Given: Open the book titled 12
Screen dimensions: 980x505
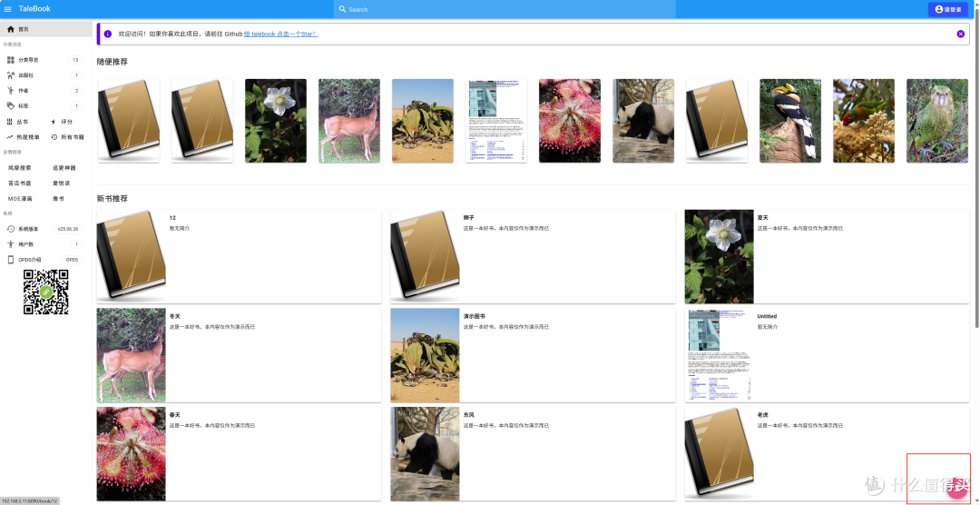Looking at the screenshot, I should coord(239,256).
